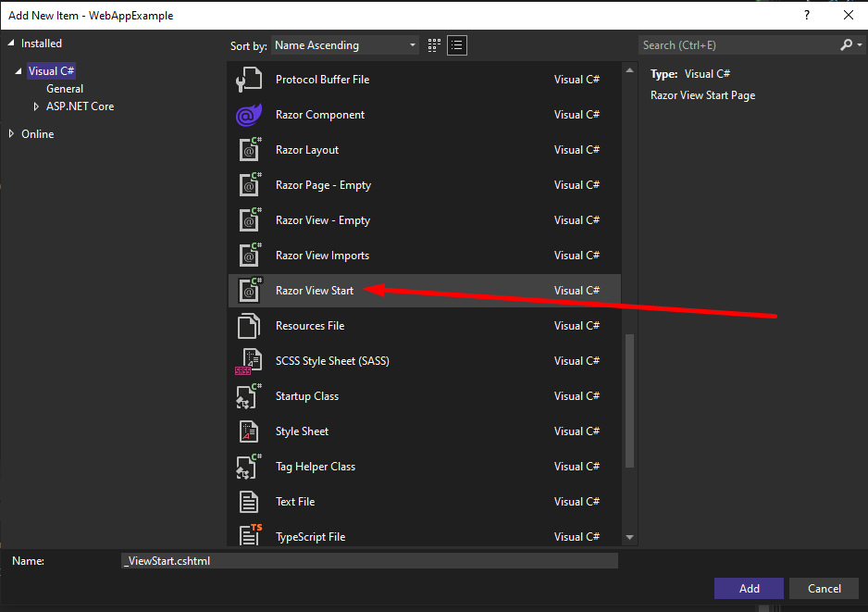
Task: Click the Name input field
Action: click(x=369, y=560)
